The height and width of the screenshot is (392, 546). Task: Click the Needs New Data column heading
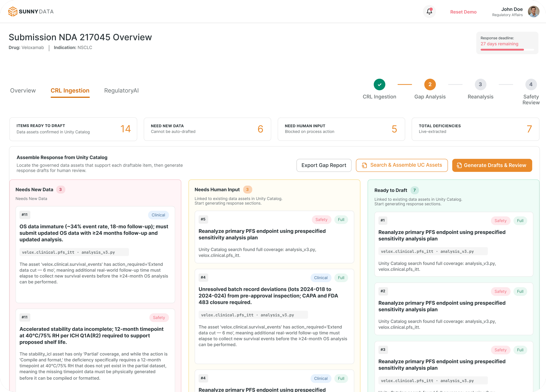(x=34, y=190)
